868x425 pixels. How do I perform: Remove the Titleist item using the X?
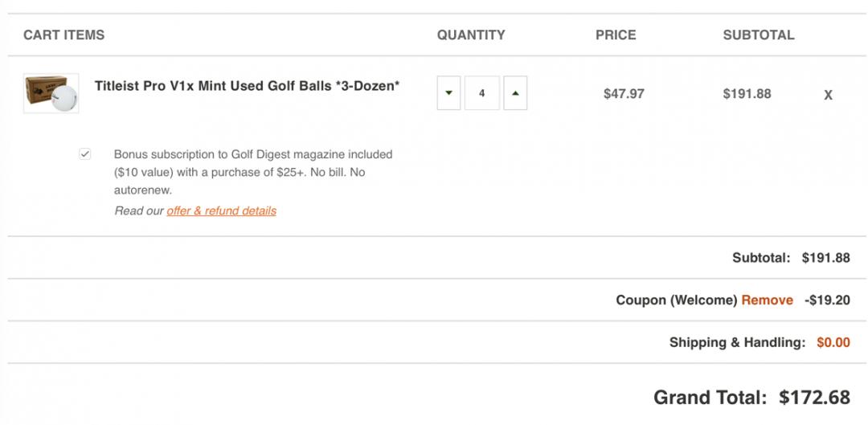(x=828, y=95)
